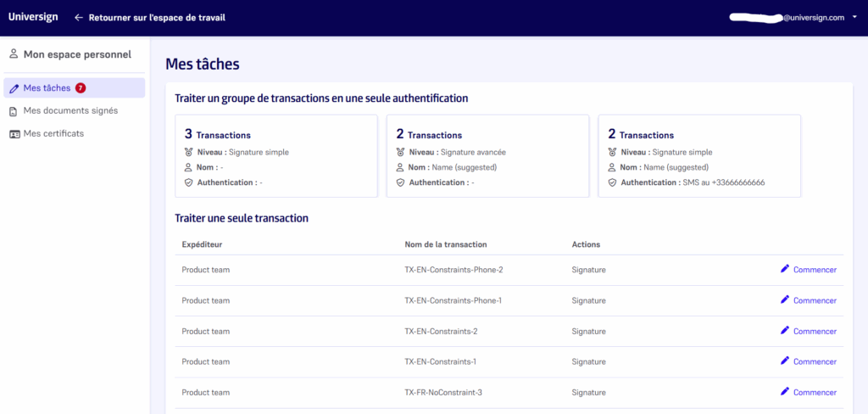Click the person icon next to Mon espace personnel
The width and height of the screenshot is (868, 414).
(x=14, y=55)
